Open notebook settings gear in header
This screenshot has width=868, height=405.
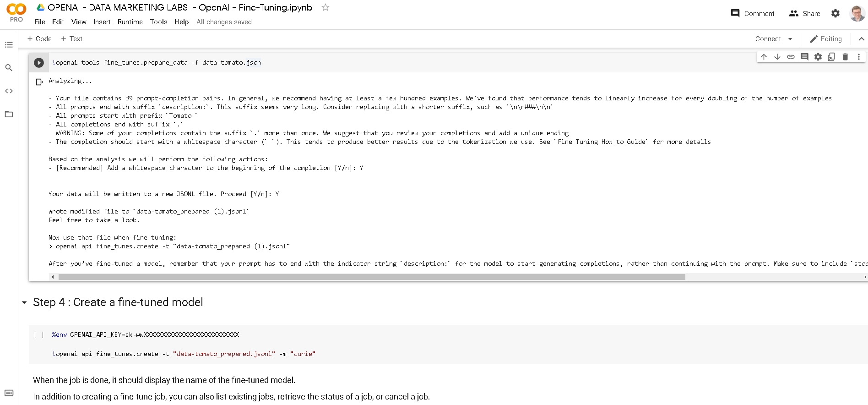pos(835,13)
